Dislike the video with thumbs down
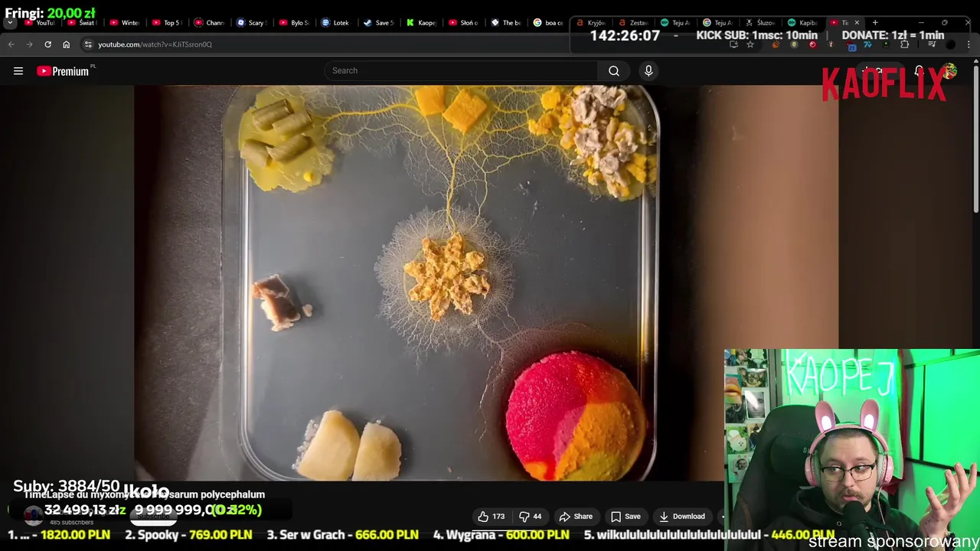 pyautogui.click(x=530, y=517)
